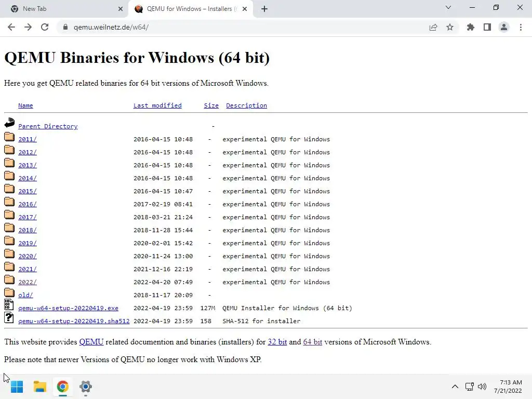This screenshot has height=399, width=532.
Task: Open Settings gear in the taskbar
Action: click(x=86, y=387)
